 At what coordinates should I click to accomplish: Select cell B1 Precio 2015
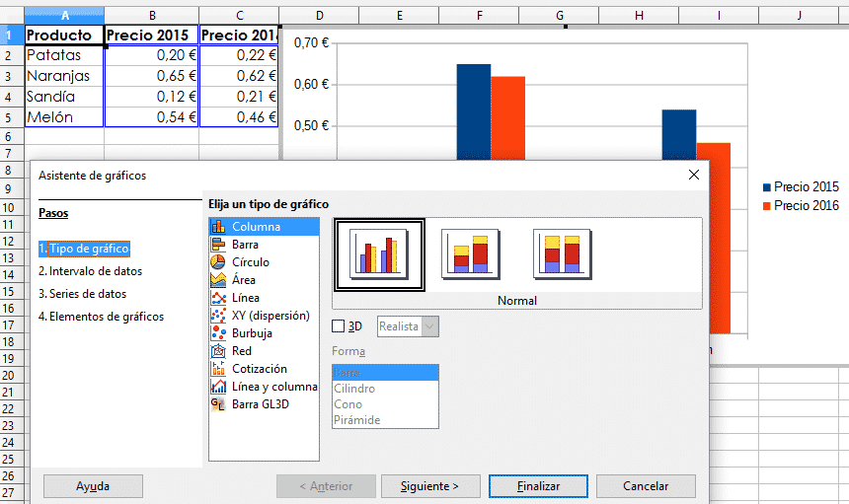click(152, 36)
